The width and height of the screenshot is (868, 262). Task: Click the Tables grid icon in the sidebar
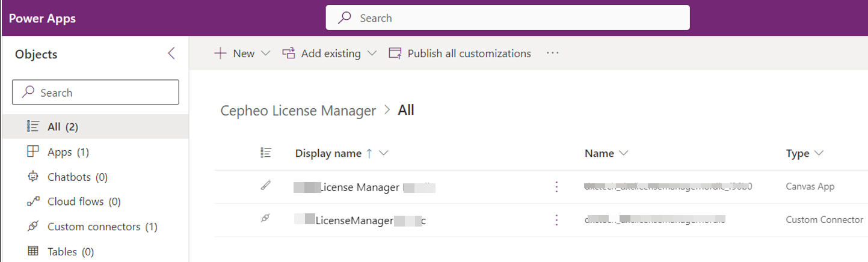[x=33, y=251]
